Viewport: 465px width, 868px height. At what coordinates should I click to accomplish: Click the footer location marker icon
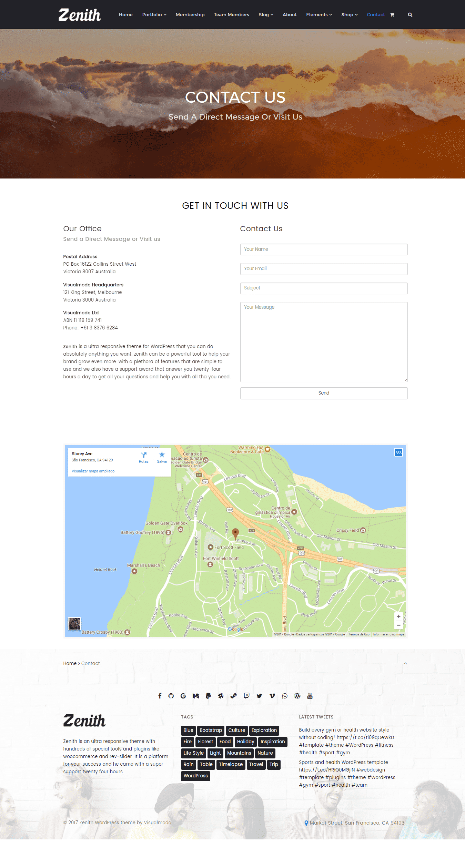(306, 823)
